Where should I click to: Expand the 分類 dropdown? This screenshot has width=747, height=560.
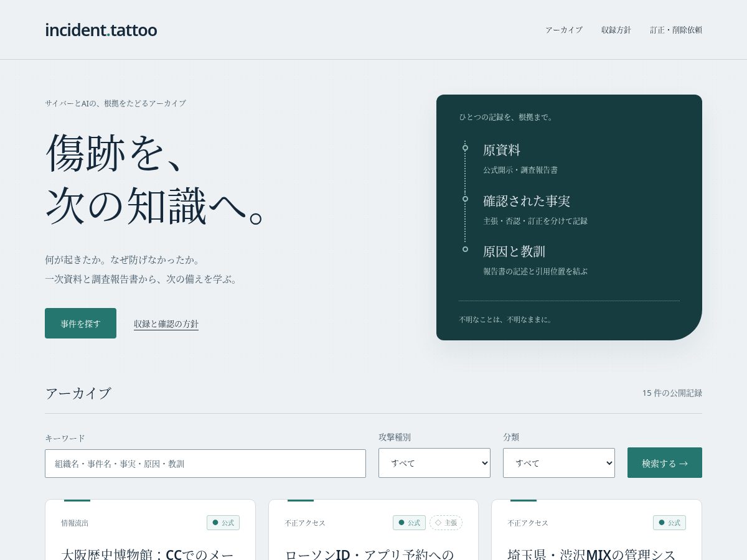(x=559, y=463)
